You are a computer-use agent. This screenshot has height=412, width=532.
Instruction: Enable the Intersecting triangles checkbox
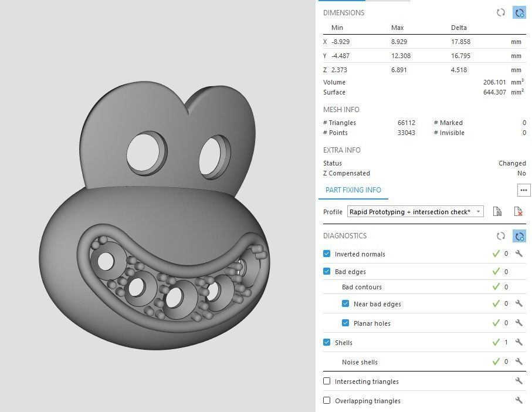[x=327, y=381]
